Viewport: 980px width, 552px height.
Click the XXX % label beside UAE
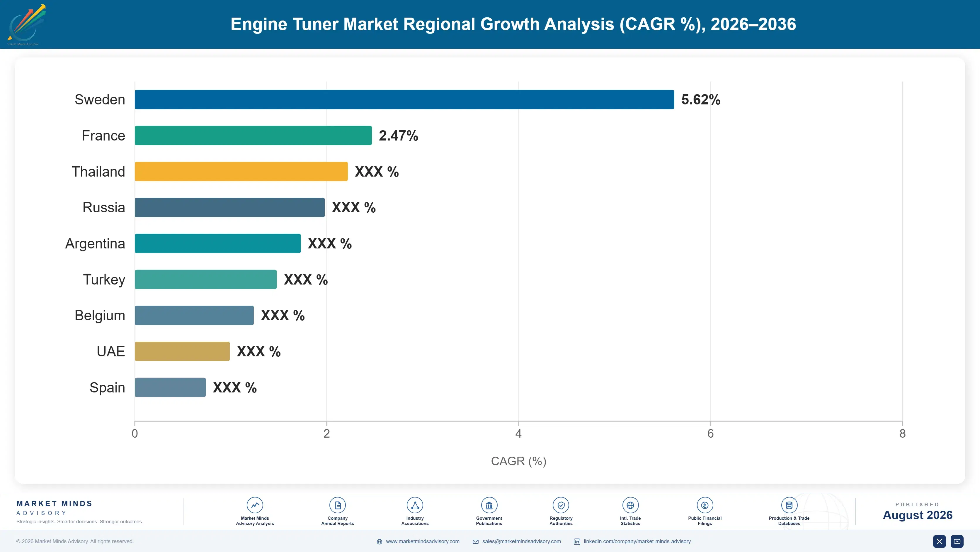pyautogui.click(x=259, y=351)
